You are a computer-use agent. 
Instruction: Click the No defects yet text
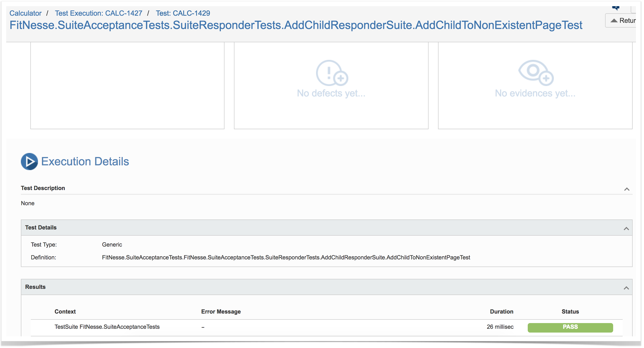click(331, 93)
